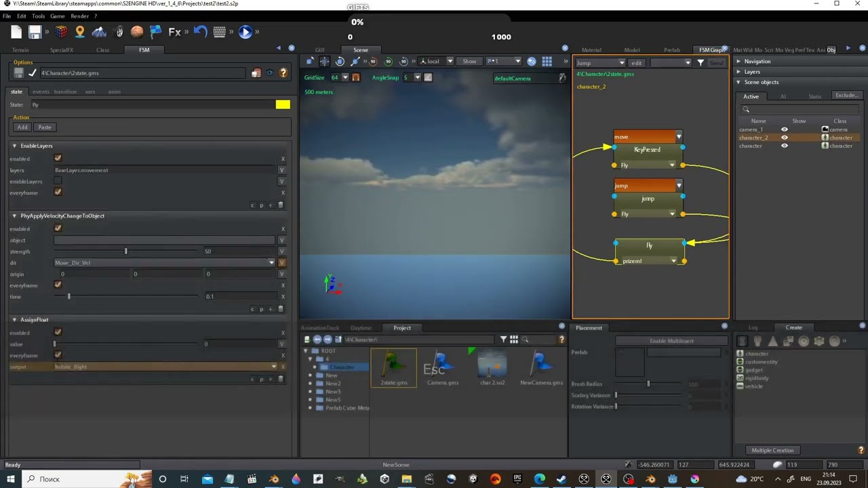Click the yellow state color swatch
Screen dimensions: 868x488
click(283, 104)
